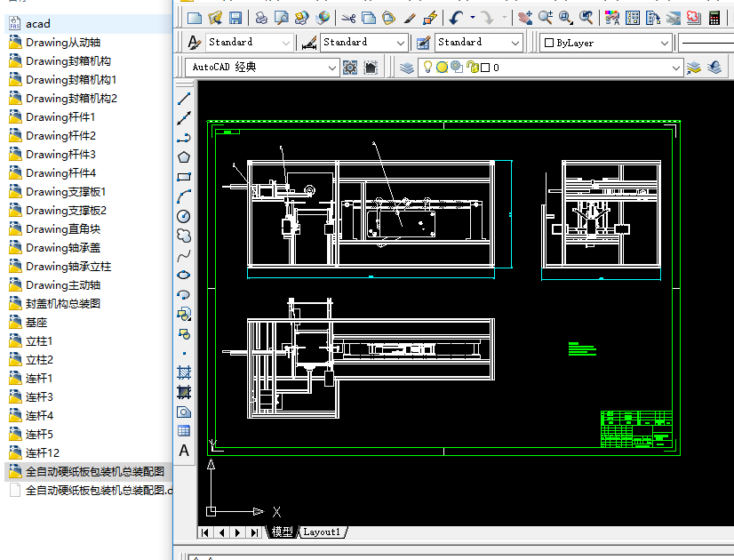Switch to the 模型 tab
Screen dimensions: 734x560
[283, 532]
